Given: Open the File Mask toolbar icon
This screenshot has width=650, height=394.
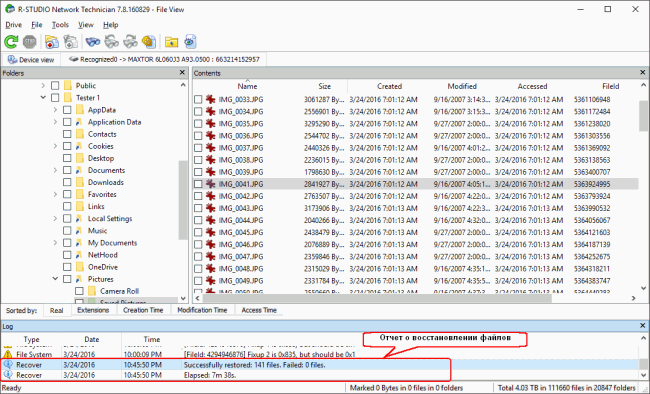Looking at the screenshot, I should [149, 41].
